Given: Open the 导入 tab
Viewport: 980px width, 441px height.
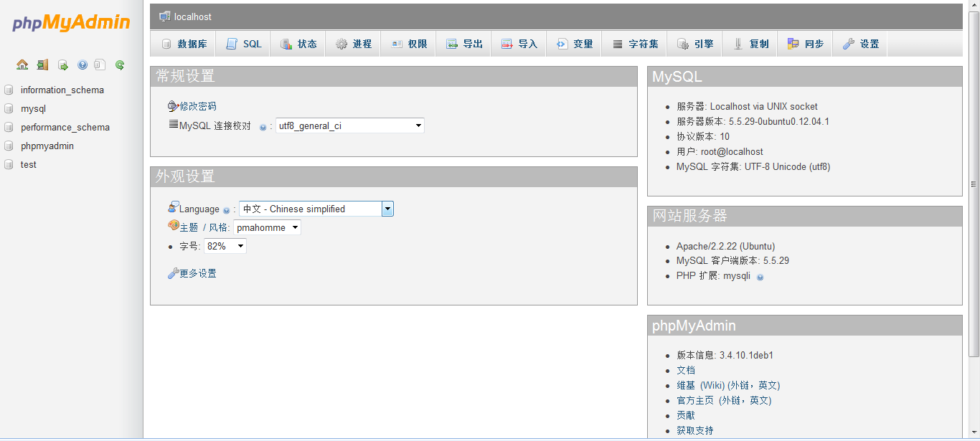Looking at the screenshot, I should click(519, 44).
